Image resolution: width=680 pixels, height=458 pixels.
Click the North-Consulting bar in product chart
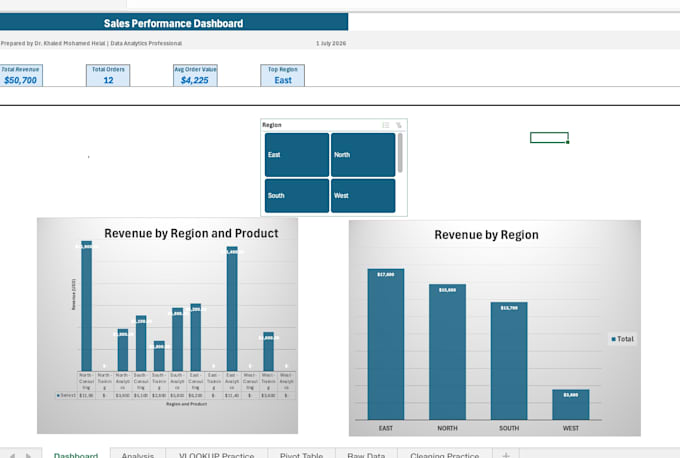(x=87, y=306)
